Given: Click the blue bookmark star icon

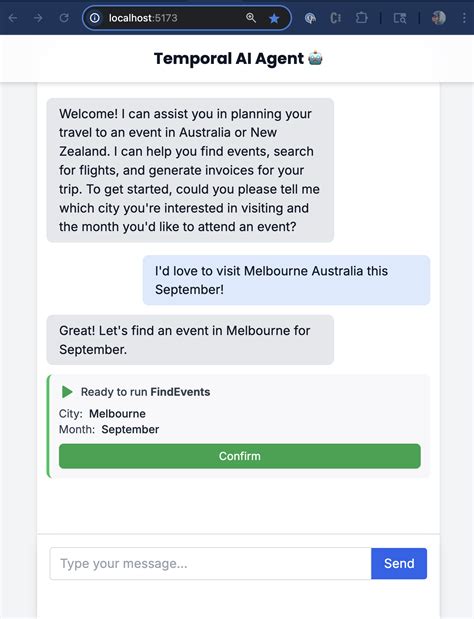Looking at the screenshot, I should [x=274, y=18].
